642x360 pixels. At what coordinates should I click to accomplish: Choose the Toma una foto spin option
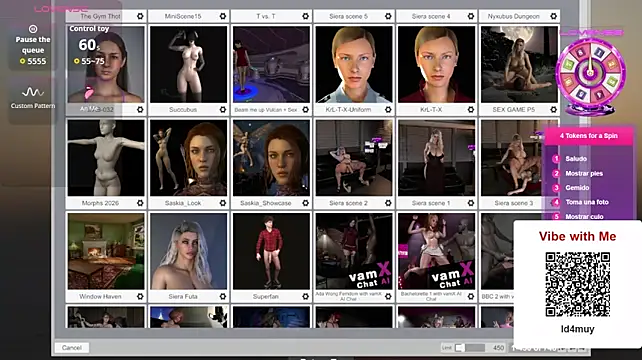click(x=587, y=202)
